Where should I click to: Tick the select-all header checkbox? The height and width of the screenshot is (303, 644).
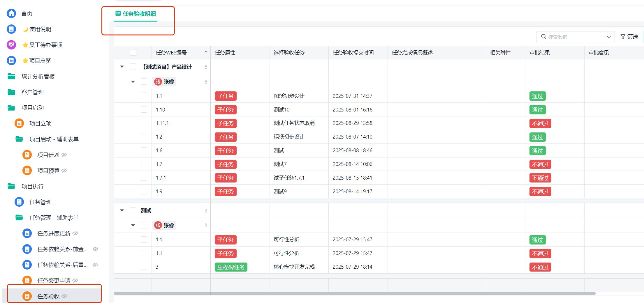(133, 53)
